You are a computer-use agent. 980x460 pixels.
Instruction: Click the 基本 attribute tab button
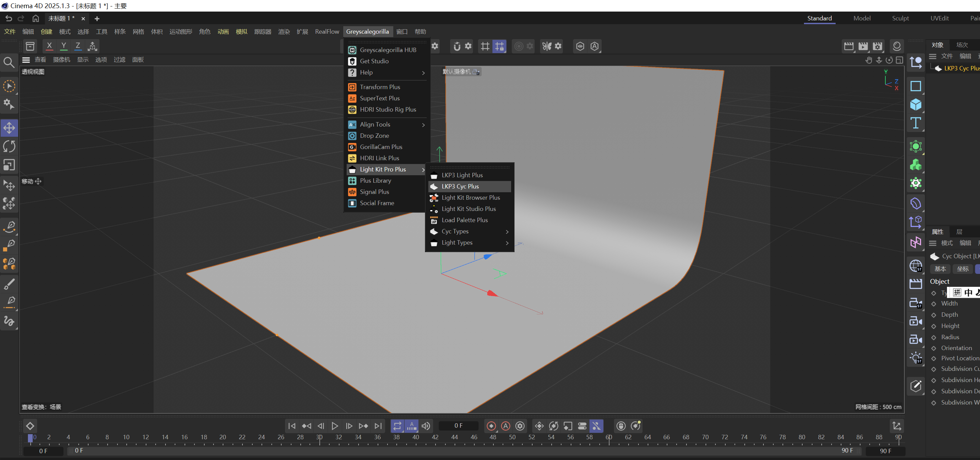[940, 269]
